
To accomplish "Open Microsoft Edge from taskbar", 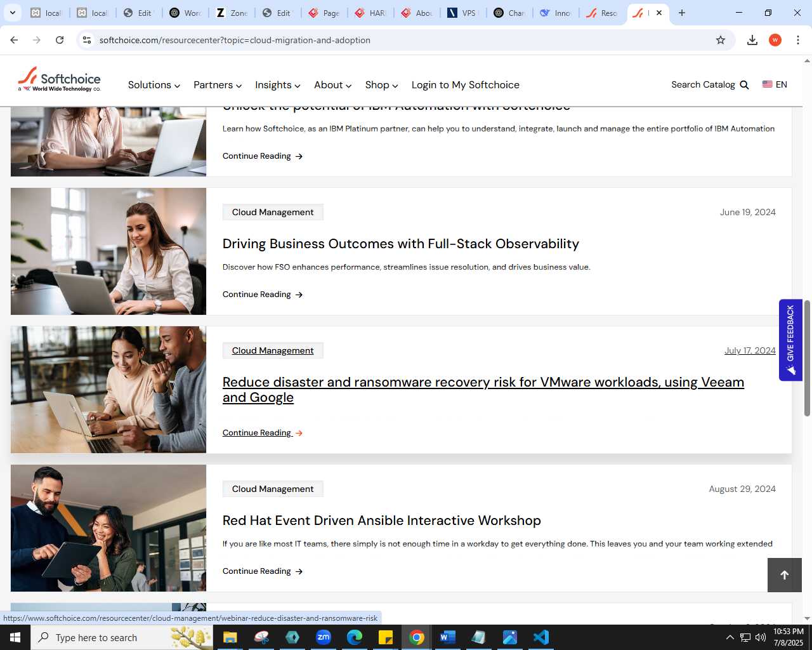I will tap(355, 637).
